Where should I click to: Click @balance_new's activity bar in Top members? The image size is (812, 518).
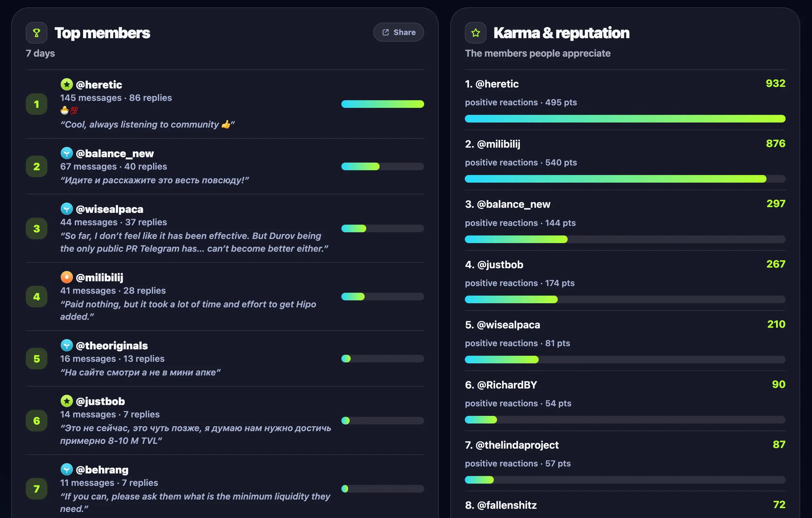tap(382, 166)
